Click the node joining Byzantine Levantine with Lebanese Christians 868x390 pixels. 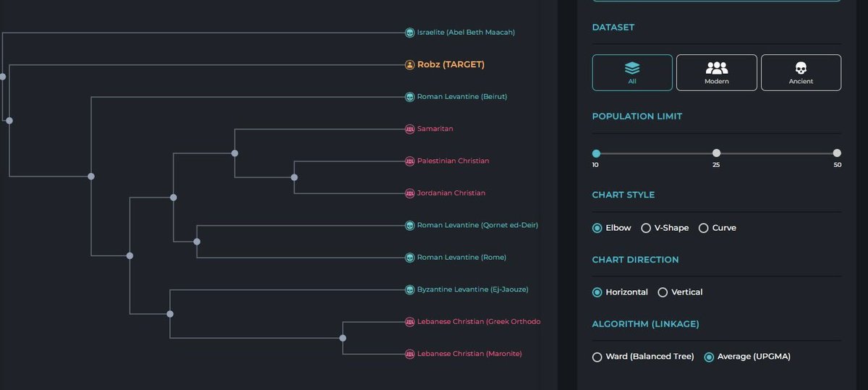(x=170, y=314)
